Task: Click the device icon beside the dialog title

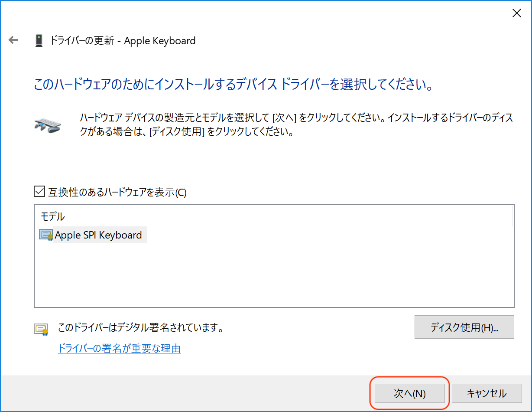Action: coord(39,41)
